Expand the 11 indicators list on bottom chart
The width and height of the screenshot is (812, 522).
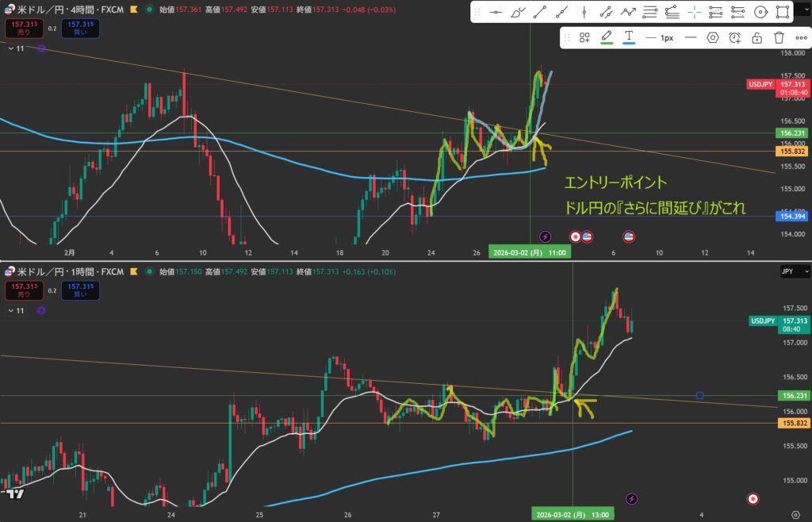pos(16,311)
